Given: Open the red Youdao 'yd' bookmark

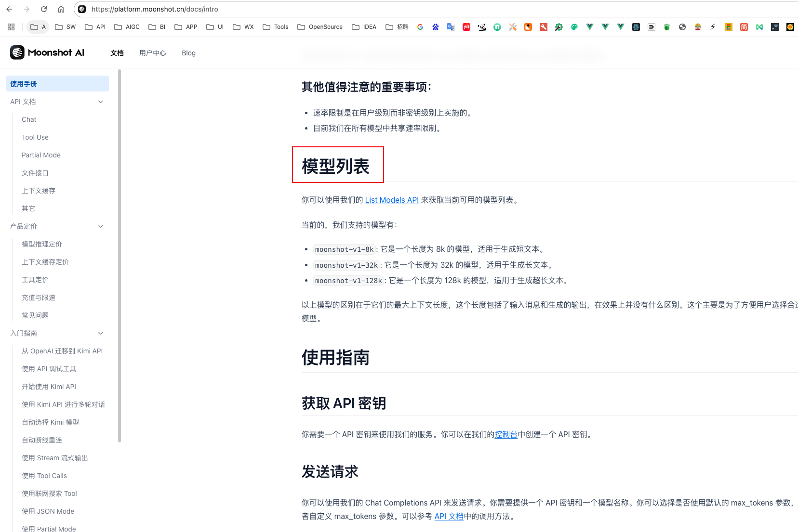Looking at the screenshot, I should (466, 27).
